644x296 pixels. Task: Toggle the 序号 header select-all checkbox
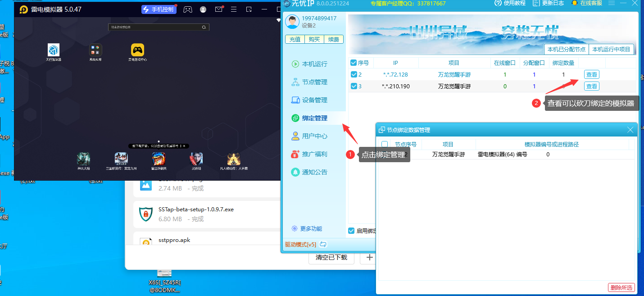[x=354, y=63]
